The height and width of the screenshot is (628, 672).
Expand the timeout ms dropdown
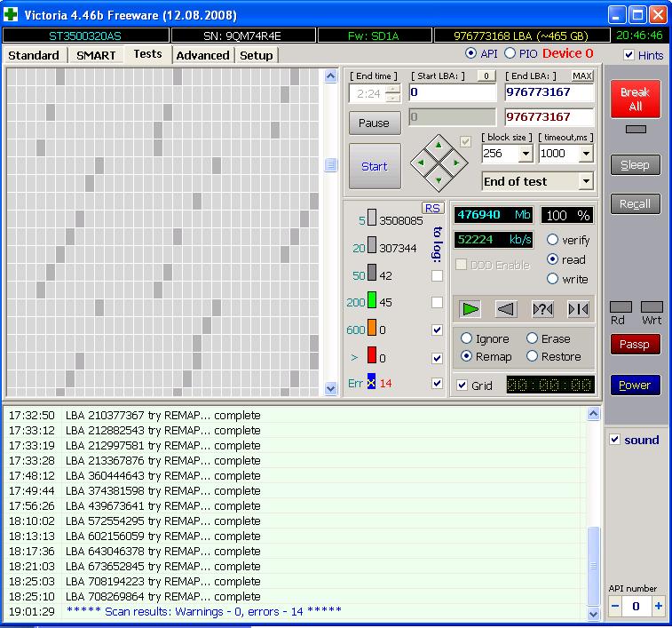[585, 154]
